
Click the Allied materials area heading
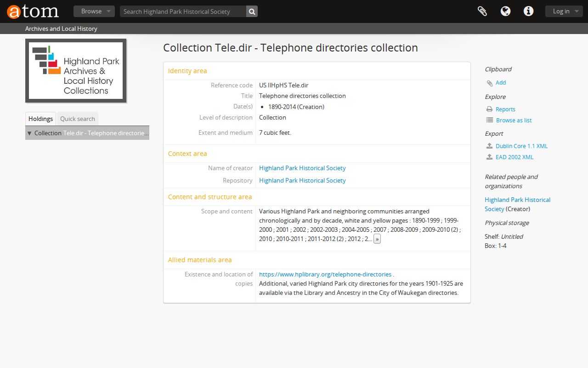[200, 260]
